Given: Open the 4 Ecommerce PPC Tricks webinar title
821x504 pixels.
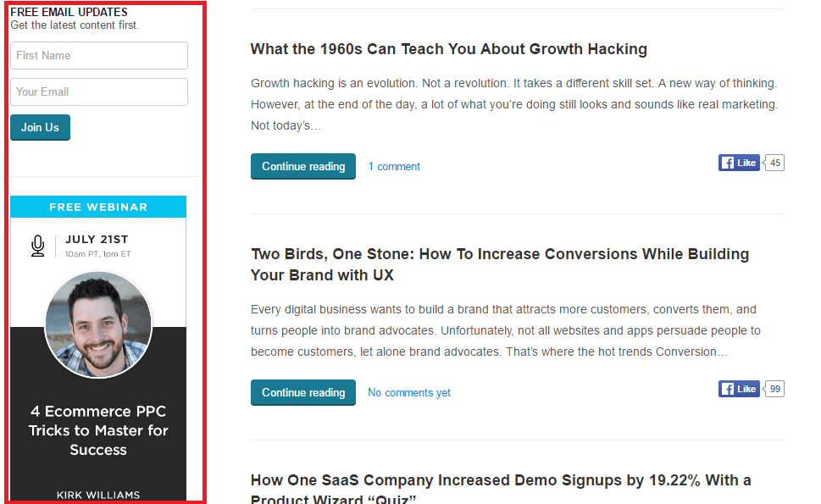Looking at the screenshot, I should tap(98, 430).
